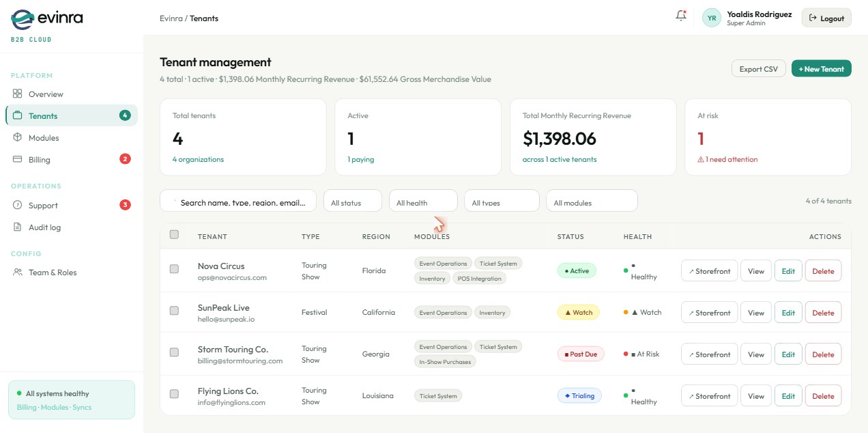
Task: Open the All health filter dropdown
Action: pyautogui.click(x=423, y=201)
